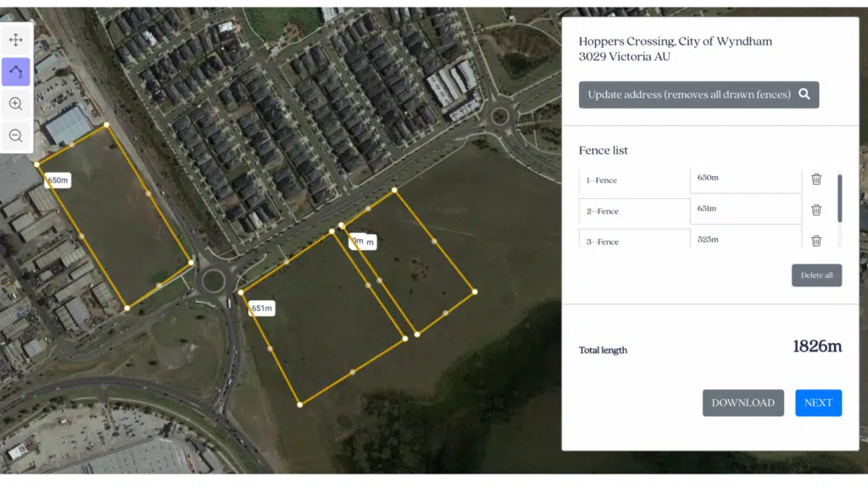Click the trash icon for fence 3
This screenshot has height=488, width=868.
[x=815, y=241]
